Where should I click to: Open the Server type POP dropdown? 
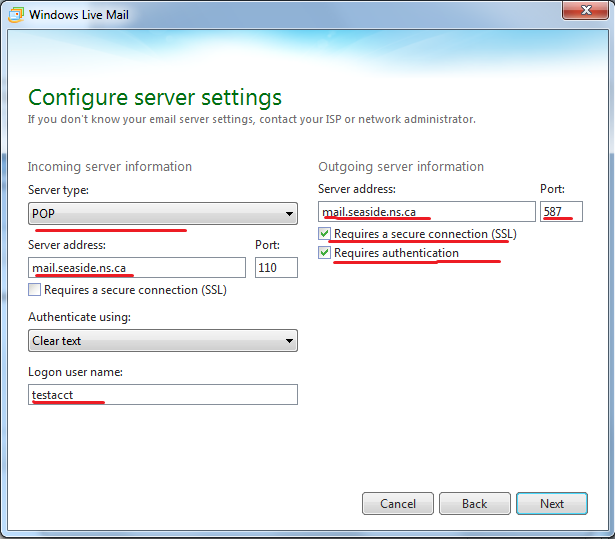click(163, 213)
